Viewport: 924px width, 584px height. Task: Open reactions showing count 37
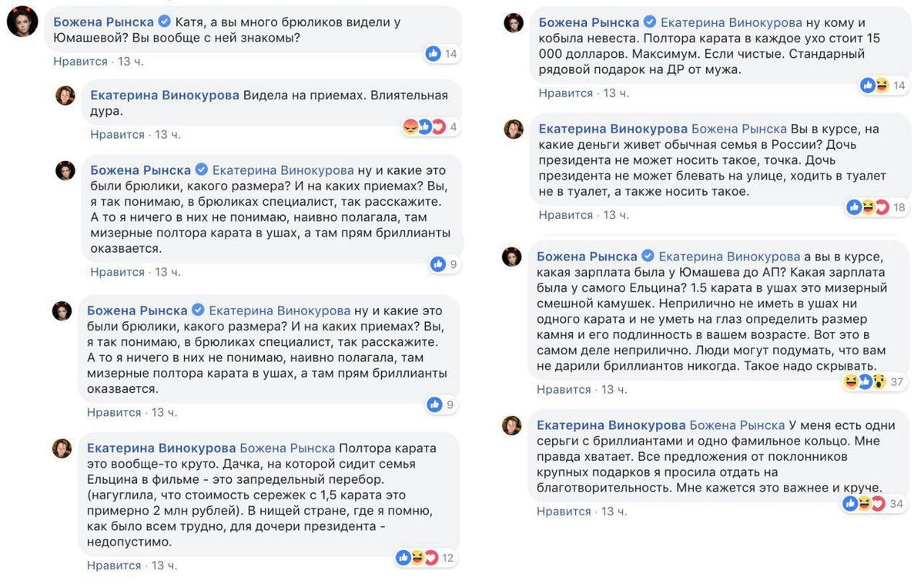(x=865, y=382)
